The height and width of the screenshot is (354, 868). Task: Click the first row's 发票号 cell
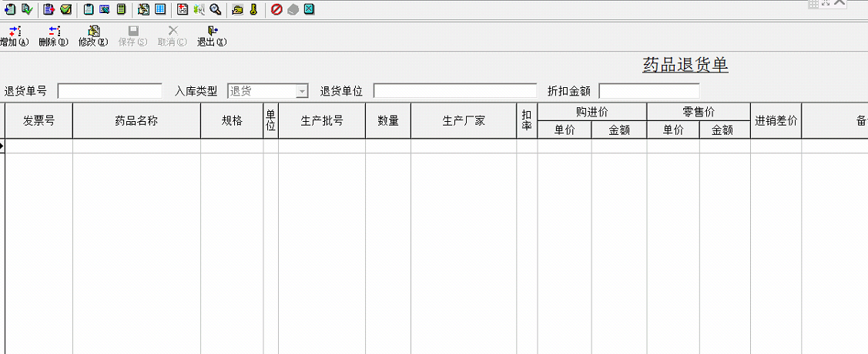click(x=39, y=147)
